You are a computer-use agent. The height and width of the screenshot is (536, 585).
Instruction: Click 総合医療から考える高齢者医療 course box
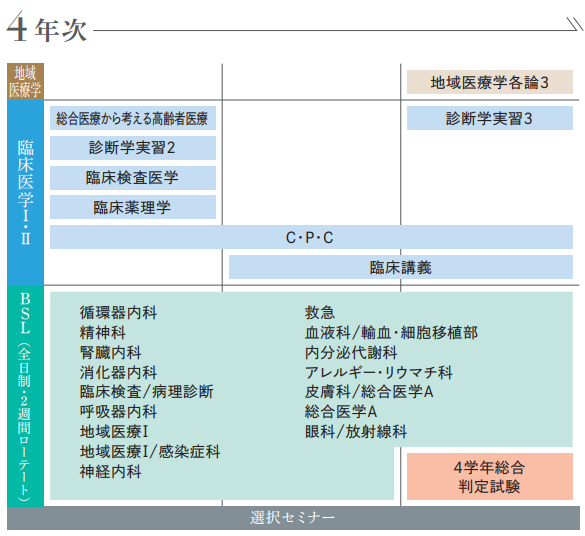tap(133, 118)
